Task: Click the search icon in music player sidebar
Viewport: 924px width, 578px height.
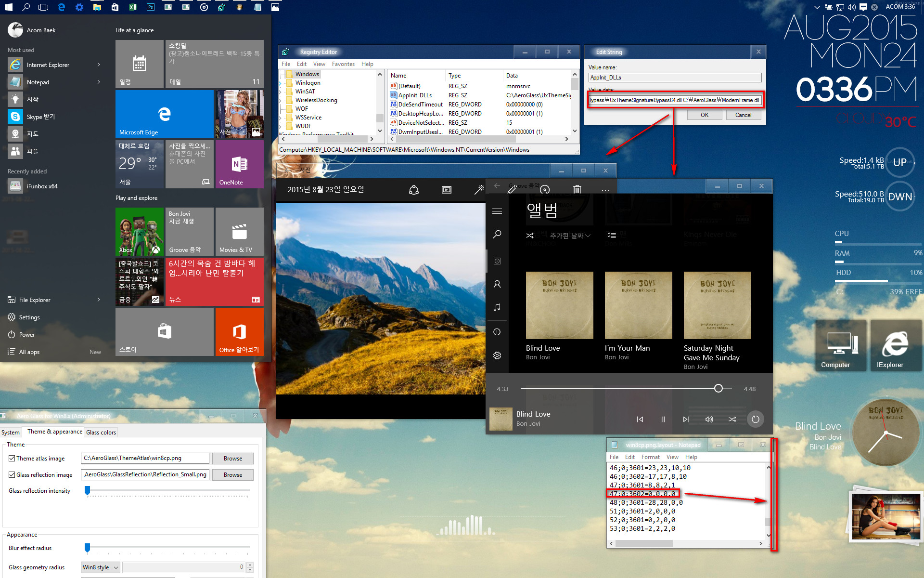Action: pos(497,235)
